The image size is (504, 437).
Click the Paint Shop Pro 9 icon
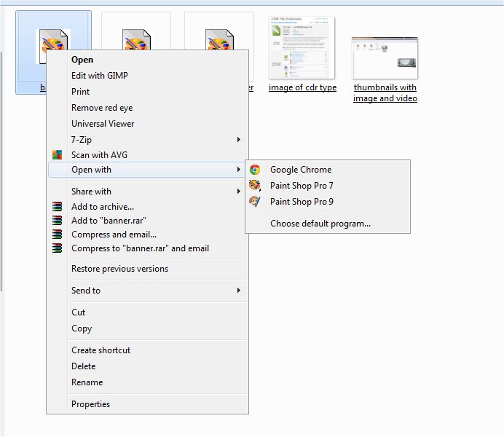(x=255, y=202)
